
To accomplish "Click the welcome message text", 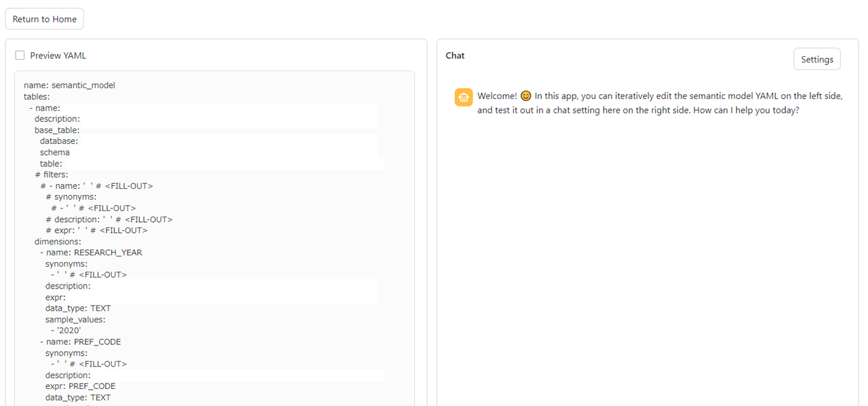I will [x=660, y=103].
